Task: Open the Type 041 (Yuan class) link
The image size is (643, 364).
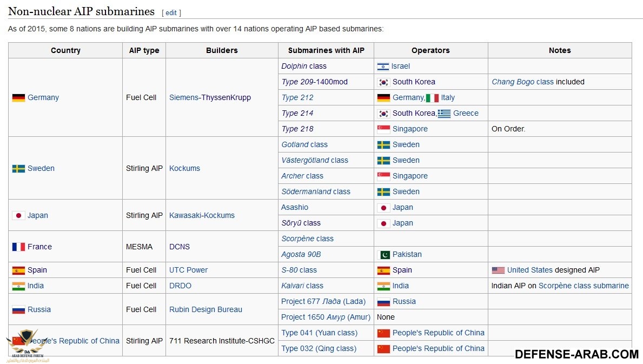Action: tap(319, 333)
